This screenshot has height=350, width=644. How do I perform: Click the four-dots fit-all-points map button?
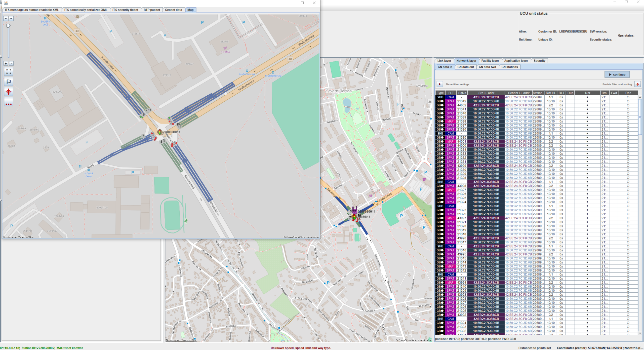[9, 72]
